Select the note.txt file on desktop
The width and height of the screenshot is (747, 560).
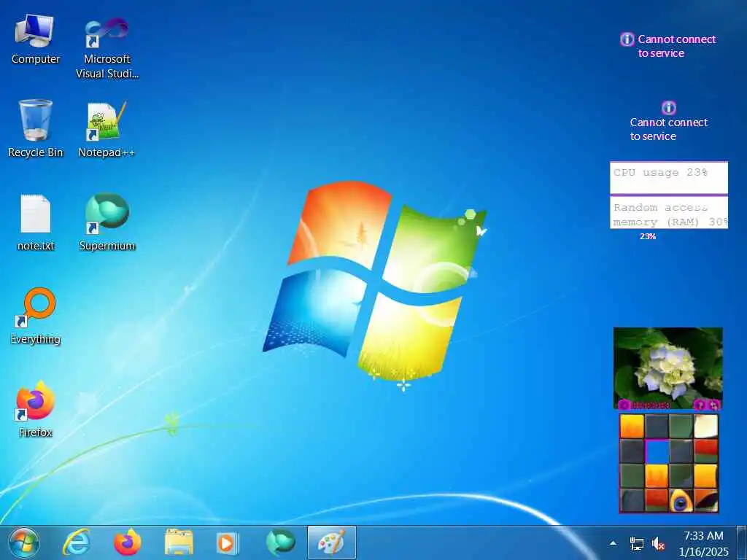35,222
